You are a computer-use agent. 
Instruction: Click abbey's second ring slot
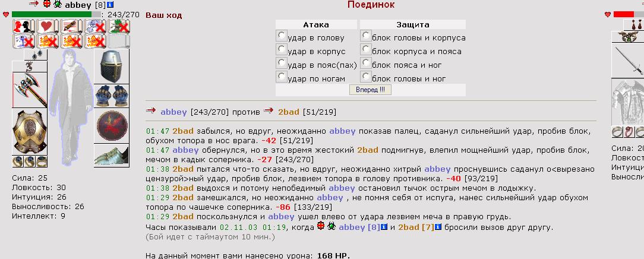pyautogui.click(x=30, y=162)
